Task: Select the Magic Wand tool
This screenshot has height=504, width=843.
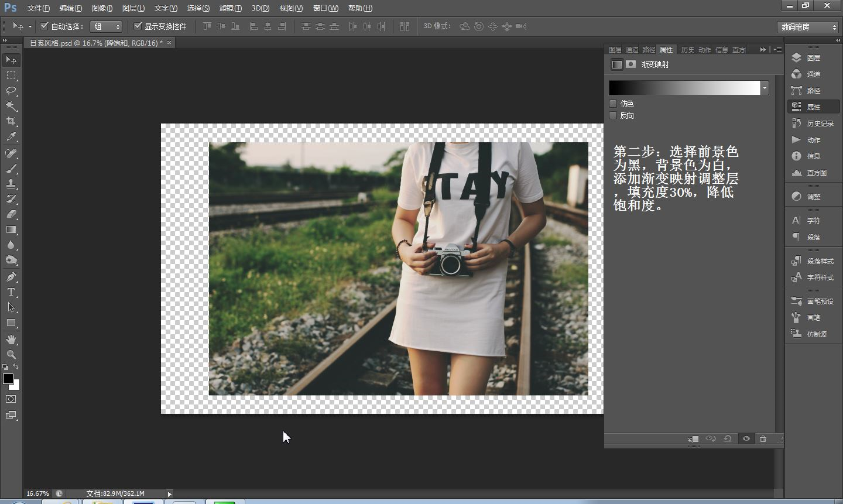Action: 11,106
